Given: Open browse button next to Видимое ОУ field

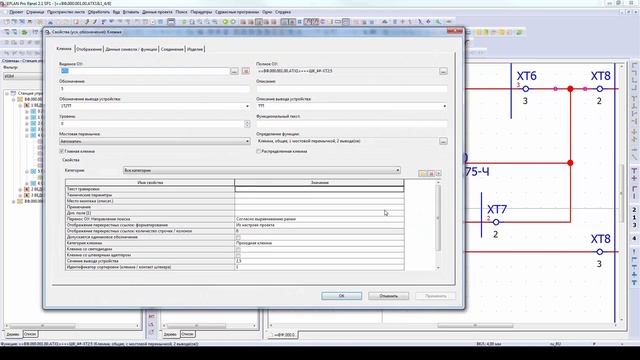Looking at the screenshot, I should pyautogui.click(x=234, y=71).
